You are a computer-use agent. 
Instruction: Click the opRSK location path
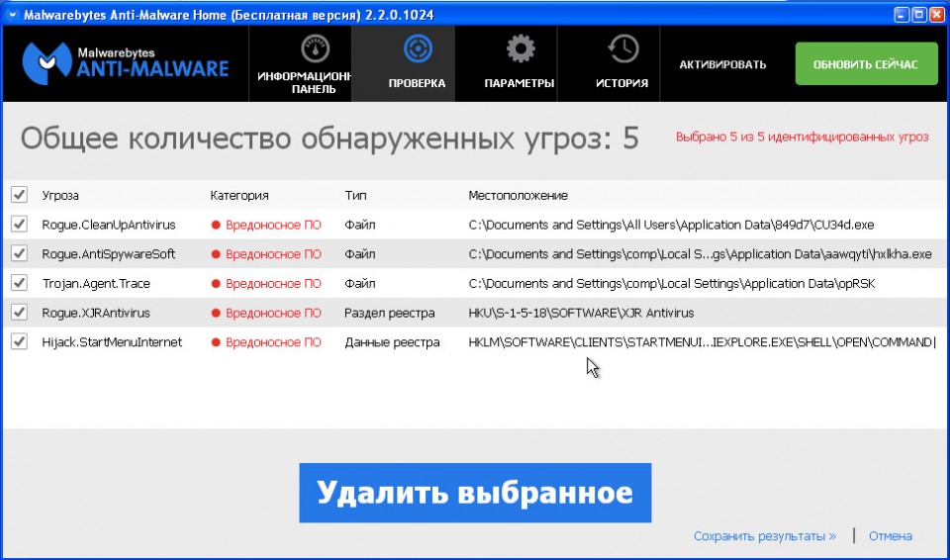point(671,283)
